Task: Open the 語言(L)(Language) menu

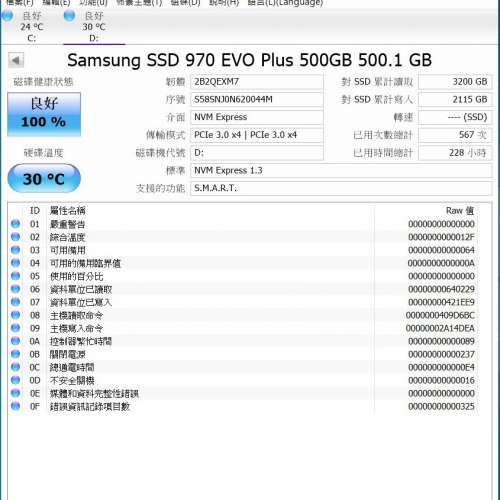Action: (x=285, y=3)
